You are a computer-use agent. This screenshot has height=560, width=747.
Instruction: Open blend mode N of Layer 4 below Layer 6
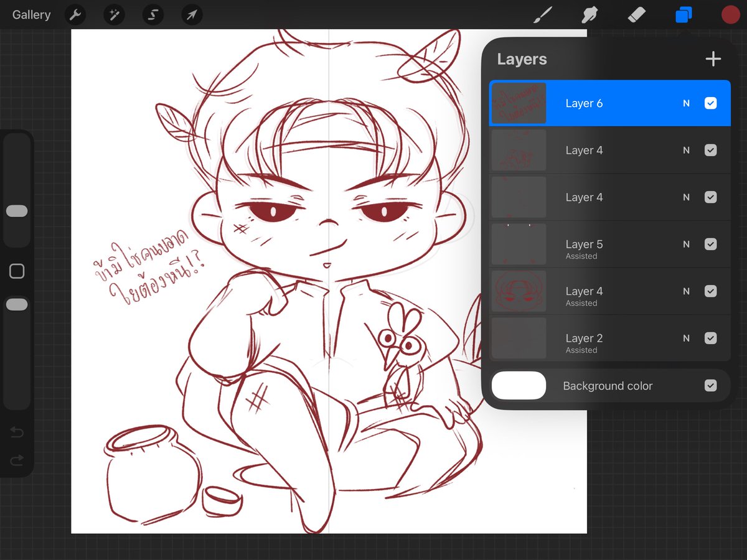pos(686,151)
